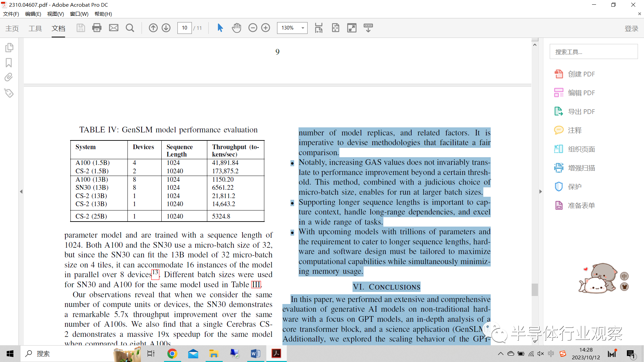Open attachments paperclip panel
Viewport: 644px width, 362px height.
(9, 77)
